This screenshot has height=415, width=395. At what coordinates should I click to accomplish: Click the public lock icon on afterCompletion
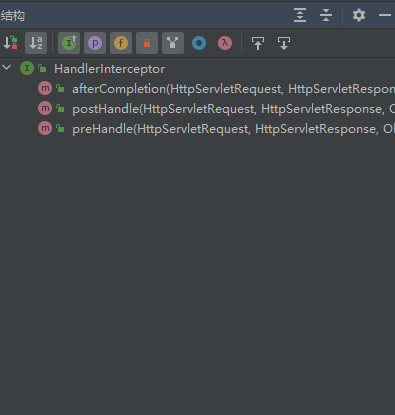60,88
